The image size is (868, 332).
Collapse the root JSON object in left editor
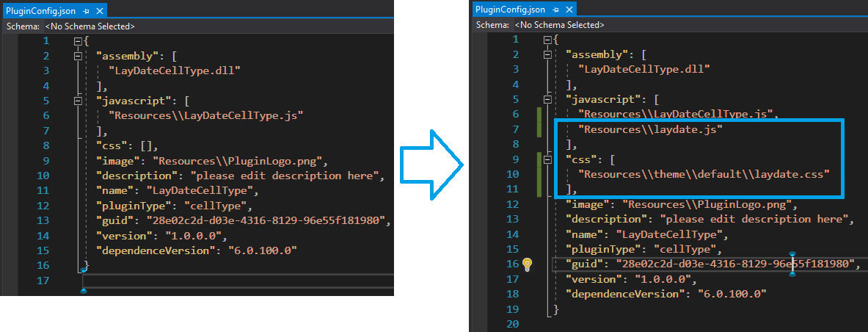[78, 41]
